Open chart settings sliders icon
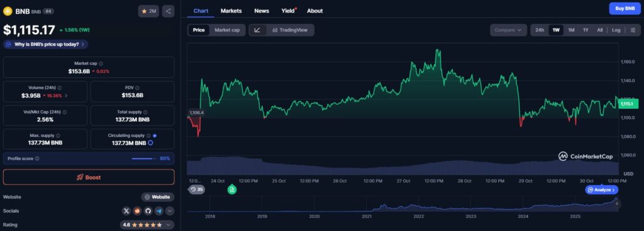Viewport: 644px width, 231px height. click(633, 30)
